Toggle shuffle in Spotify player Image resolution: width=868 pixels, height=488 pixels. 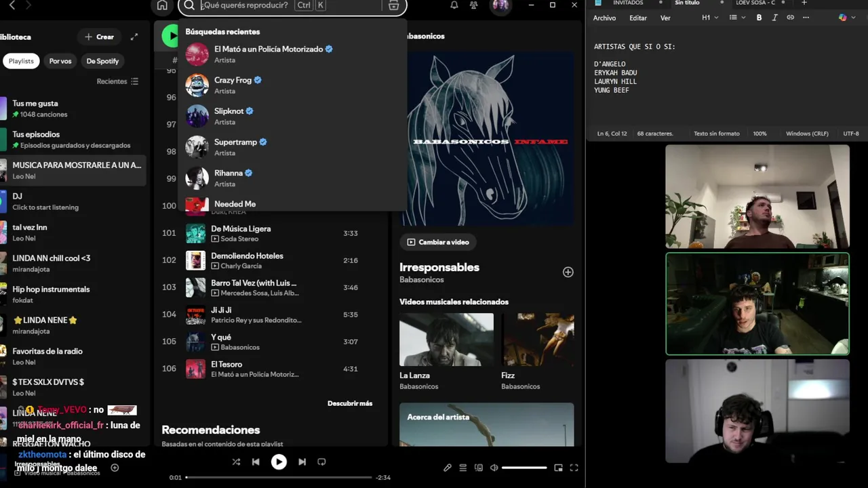236,462
